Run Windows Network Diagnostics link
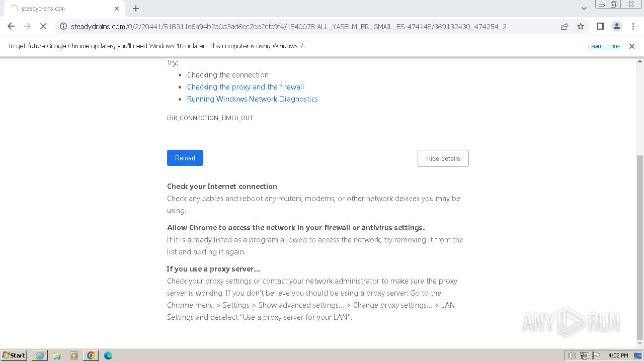644x362 pixels. click(253, 99)
